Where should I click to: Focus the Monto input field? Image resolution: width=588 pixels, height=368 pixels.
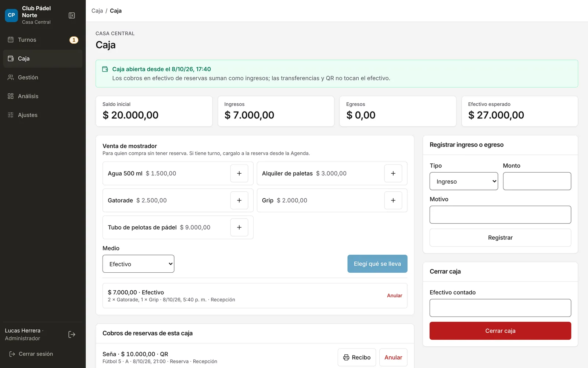pos(537,181)
